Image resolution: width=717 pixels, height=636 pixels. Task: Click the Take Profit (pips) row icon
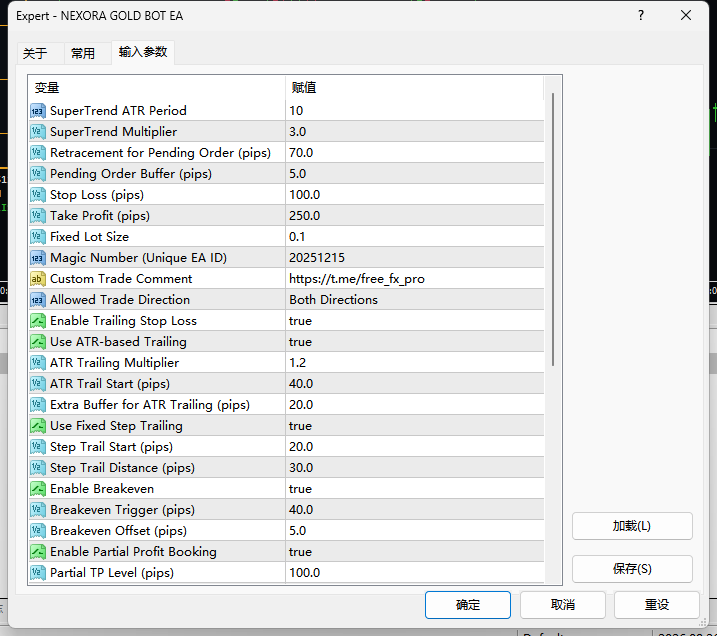38,216
